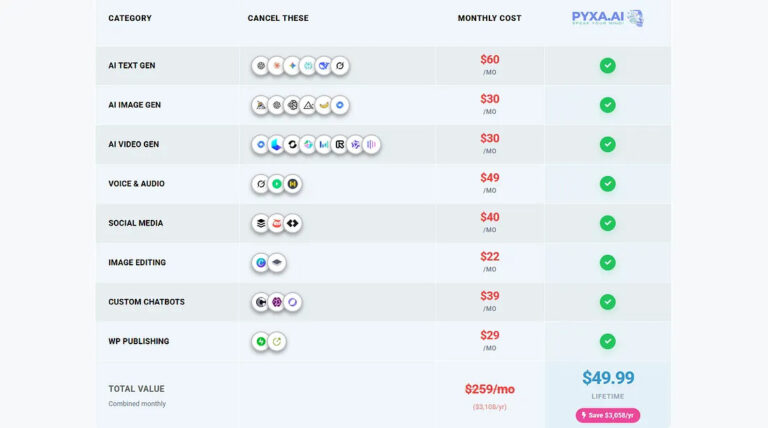The height and width of the screenshot is (428, 768).
Task: Click the dark circle-arrow icon in Custom Chatbots
Action: pyautogui.click(x=261, y=302)
